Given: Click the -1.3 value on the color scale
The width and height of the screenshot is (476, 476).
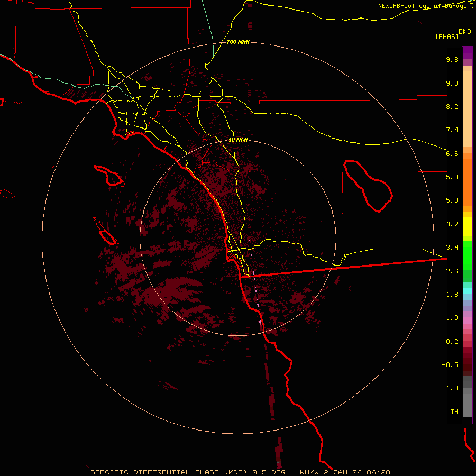Looking at the screenshot, I should (x=450, y=388).
